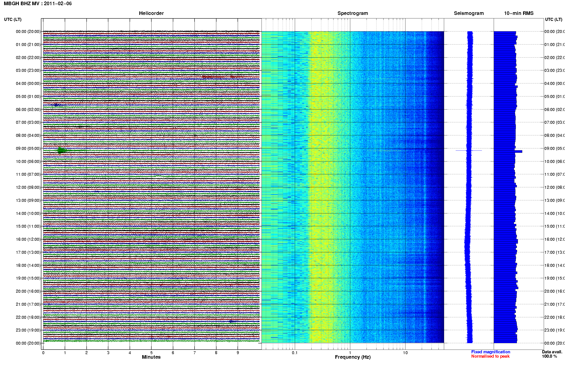Click the 10 frequency tick label
Image resolution: width=588 pixels, height=368 pixels.
click(405, 353)
